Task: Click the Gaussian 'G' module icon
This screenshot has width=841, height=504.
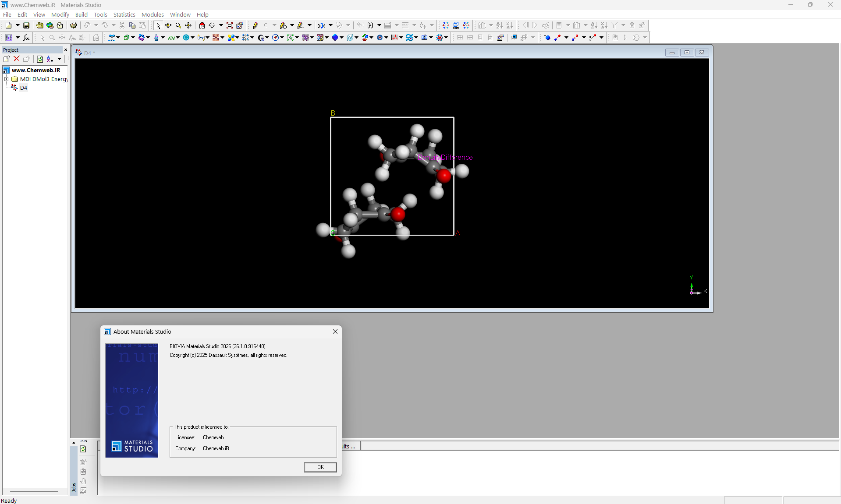Action: 261,38
